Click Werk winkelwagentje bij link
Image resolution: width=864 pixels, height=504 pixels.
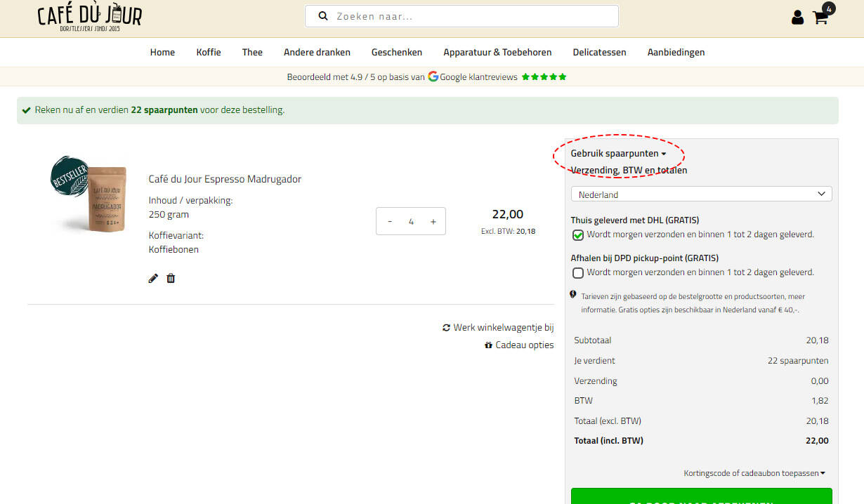click(498, 327)
